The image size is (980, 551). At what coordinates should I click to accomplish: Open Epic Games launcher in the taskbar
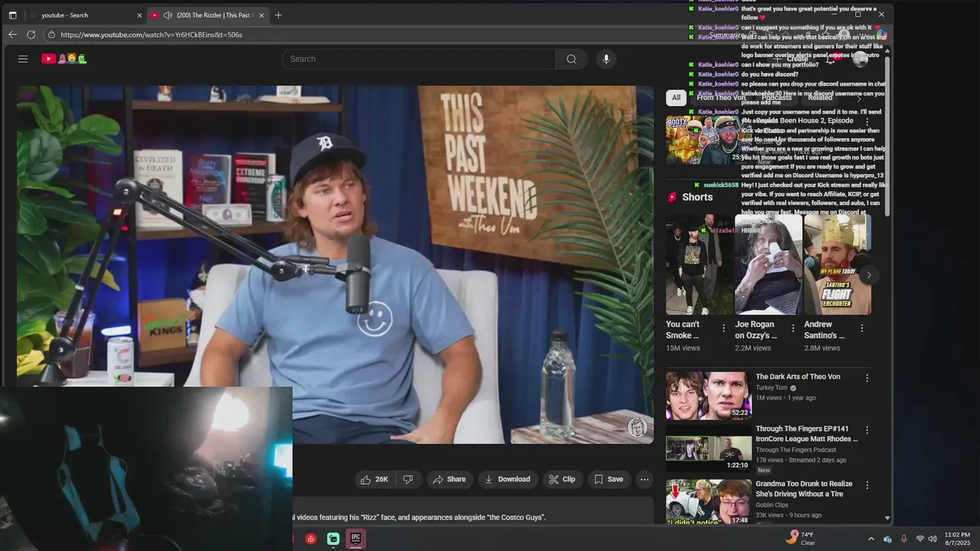tap(355, 539)
